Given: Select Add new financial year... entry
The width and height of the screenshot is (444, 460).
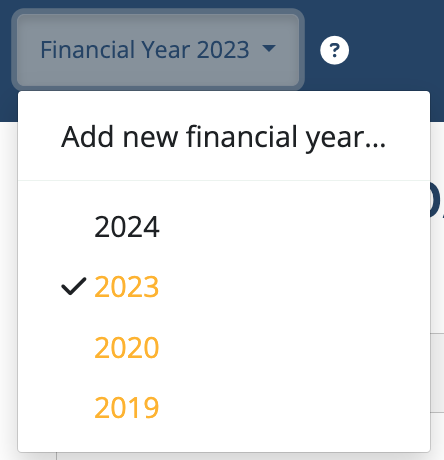Looking at the screenshot, I should coord(224,137).
